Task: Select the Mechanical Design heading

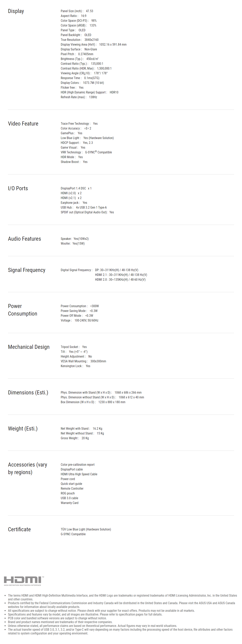Action: (x=29, y=347)
